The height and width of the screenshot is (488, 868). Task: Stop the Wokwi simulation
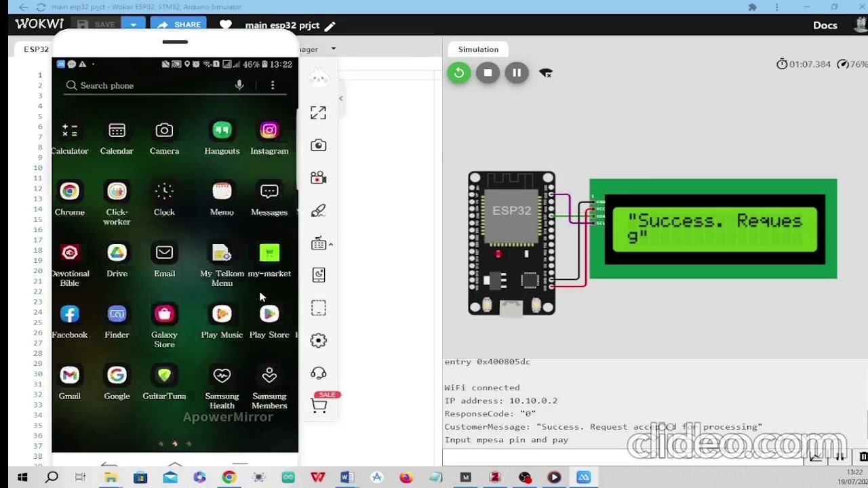[488, 73]
